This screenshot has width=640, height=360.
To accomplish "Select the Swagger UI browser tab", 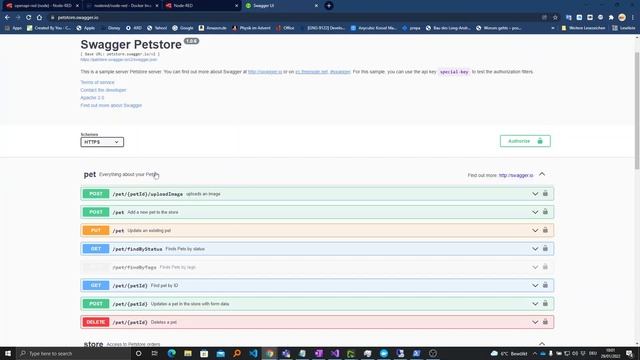I will coord(281,6).
